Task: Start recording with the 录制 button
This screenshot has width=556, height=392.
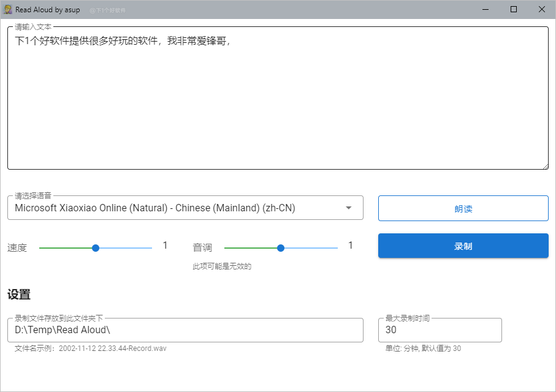Action: click(x=463, y=246)
